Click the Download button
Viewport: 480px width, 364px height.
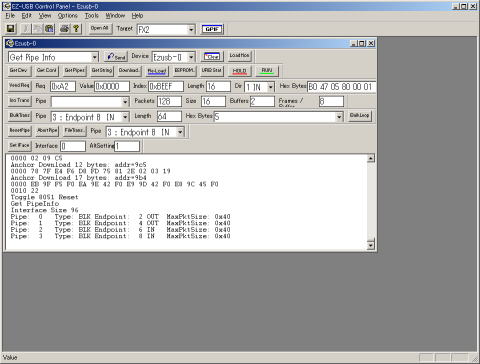[x=129, y=71]
